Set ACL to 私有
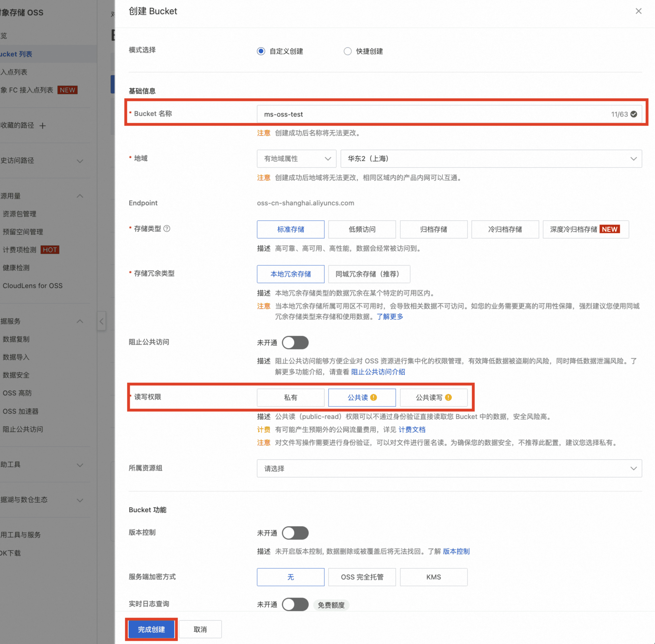This screenshot has width=655, height=644. [291, 398]
